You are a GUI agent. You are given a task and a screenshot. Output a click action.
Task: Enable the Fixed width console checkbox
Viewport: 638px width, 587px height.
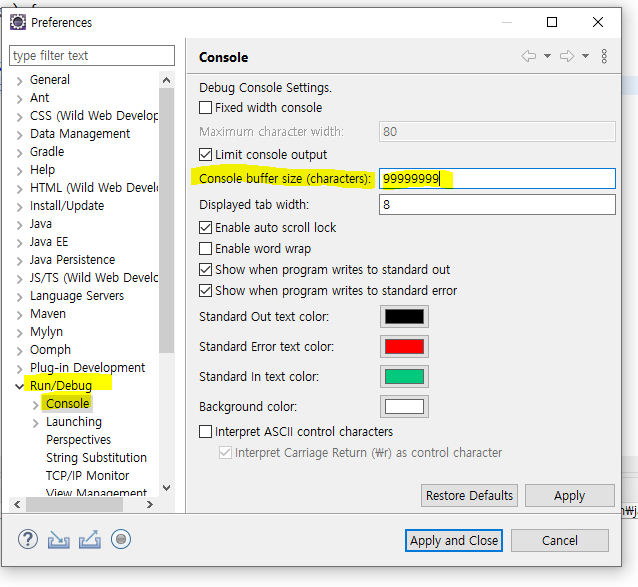[x=205, y=108]
